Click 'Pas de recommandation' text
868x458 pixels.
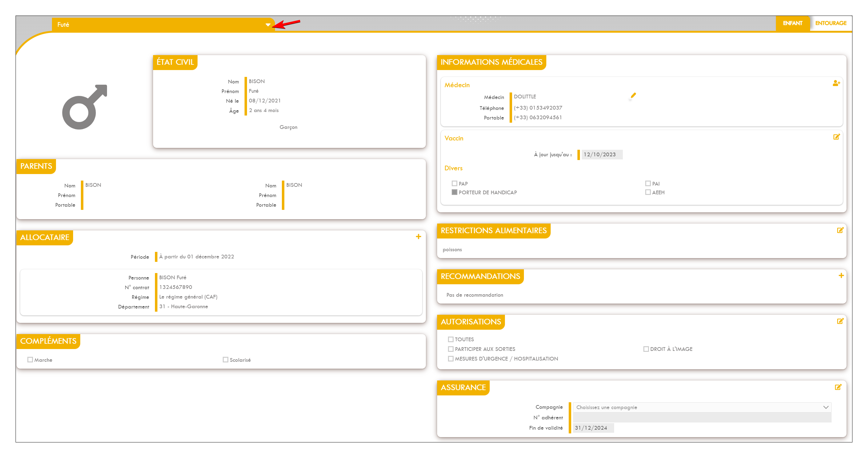click(x=474, y=295)
